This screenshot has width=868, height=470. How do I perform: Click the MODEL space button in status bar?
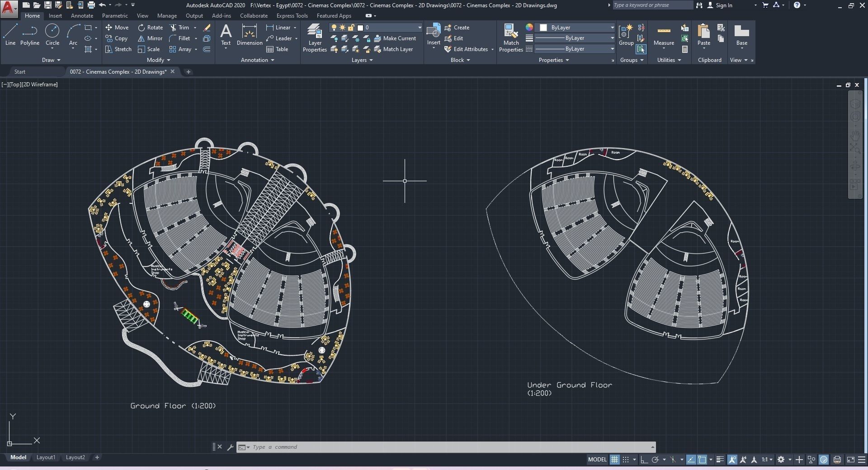597,460
